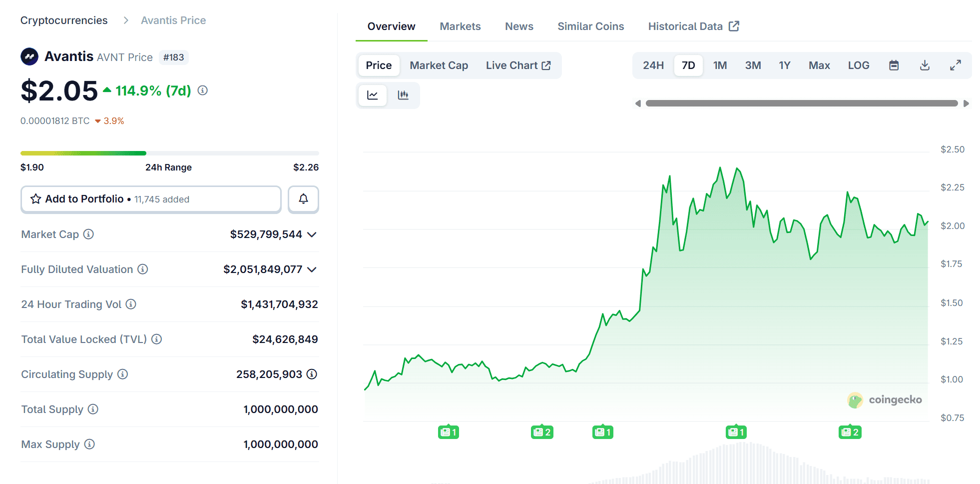
Task: Click the chart range scrollbar track
Action: coord(801,103)
